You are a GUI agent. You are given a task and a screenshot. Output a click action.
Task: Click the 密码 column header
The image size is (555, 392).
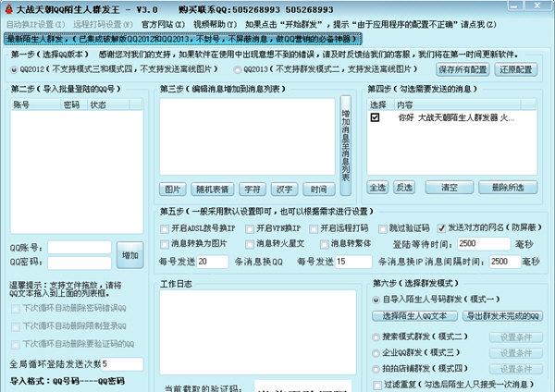coord(74,104)
